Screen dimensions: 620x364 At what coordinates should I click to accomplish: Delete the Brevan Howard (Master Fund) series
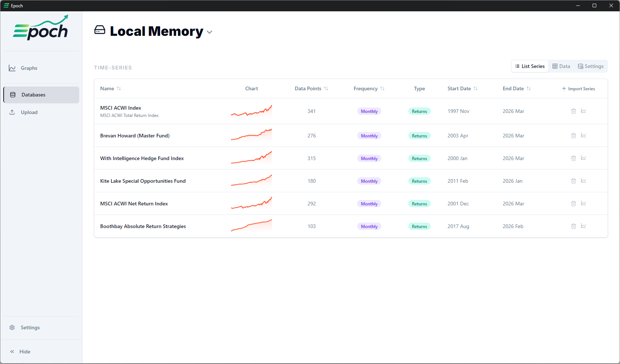[574, 136]
